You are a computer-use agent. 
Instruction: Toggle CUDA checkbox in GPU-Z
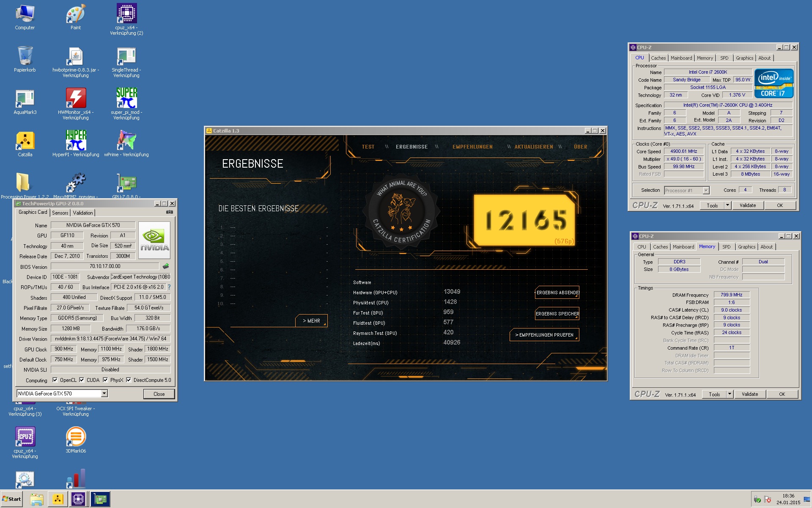pyautogui.click(x=82, y=380)
